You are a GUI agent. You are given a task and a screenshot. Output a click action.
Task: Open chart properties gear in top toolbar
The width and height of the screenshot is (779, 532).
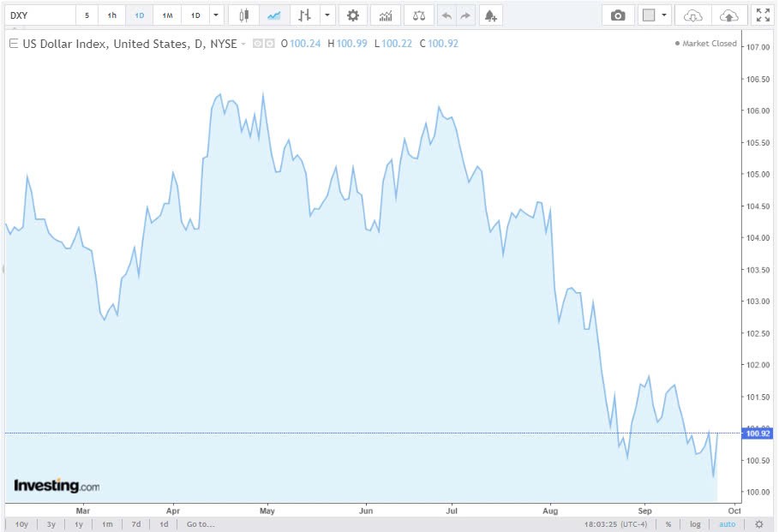(x=352, y=15)
